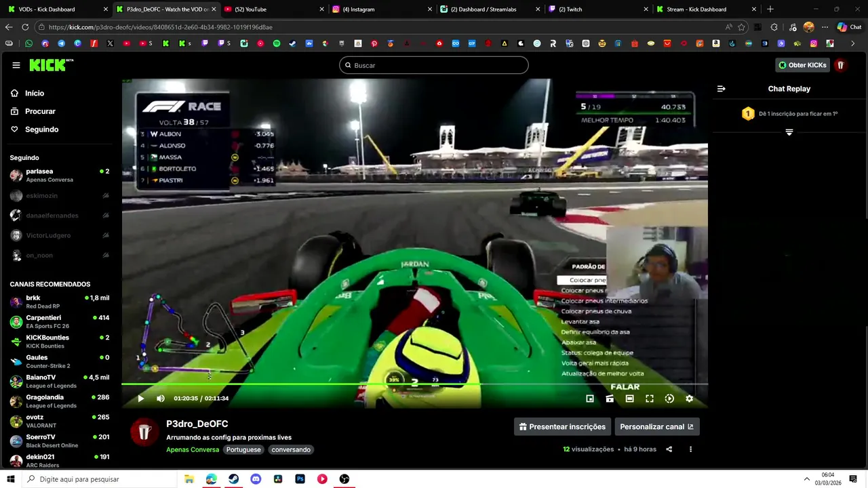Viewport: 868px width, 488px height.
Task: Reload the current page
Action: [x=25, y=27]
